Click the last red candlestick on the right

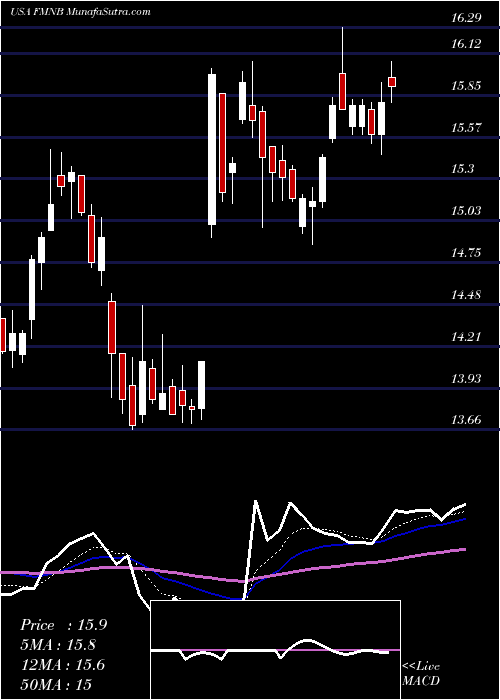point(392,82)
